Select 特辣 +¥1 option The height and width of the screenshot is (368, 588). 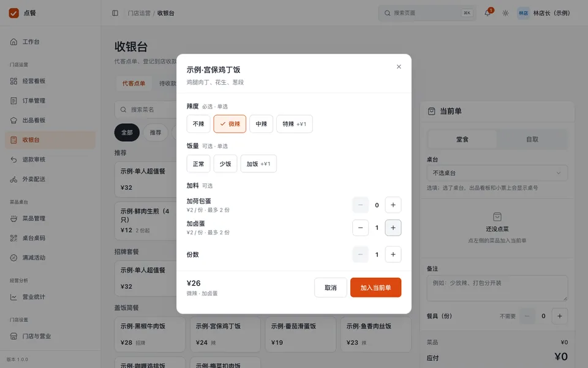point(295,124)
